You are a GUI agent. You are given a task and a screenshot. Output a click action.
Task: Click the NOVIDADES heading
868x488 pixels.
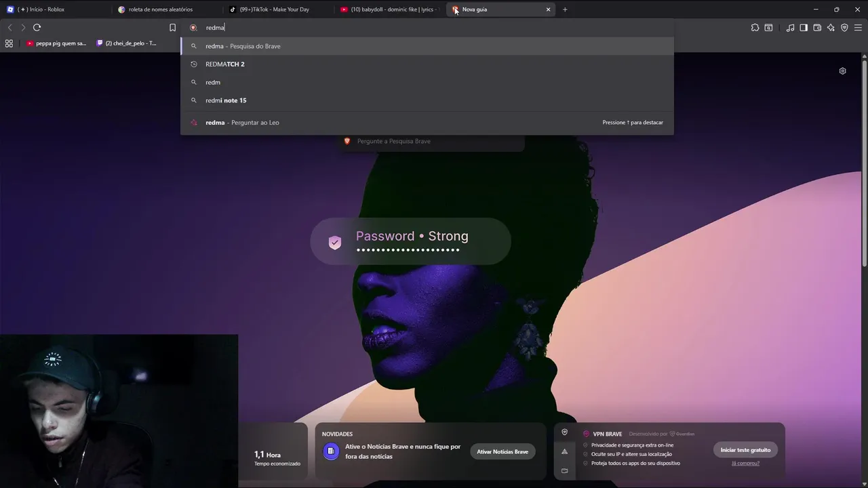pyautogui.click(x=337, y=434)
